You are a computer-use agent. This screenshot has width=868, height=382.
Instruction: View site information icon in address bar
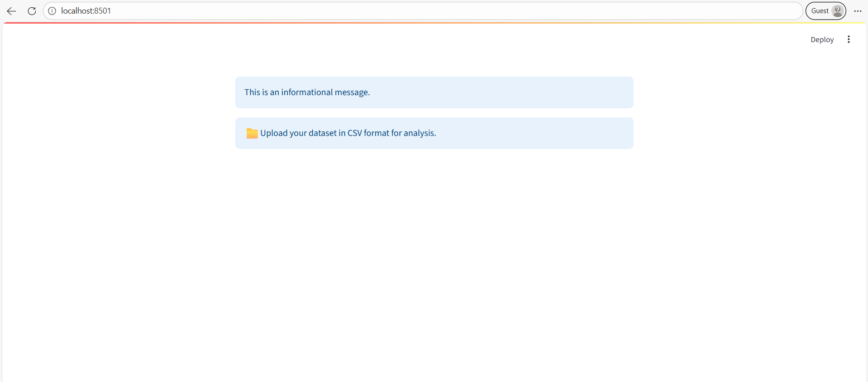[x=52, y=11]
